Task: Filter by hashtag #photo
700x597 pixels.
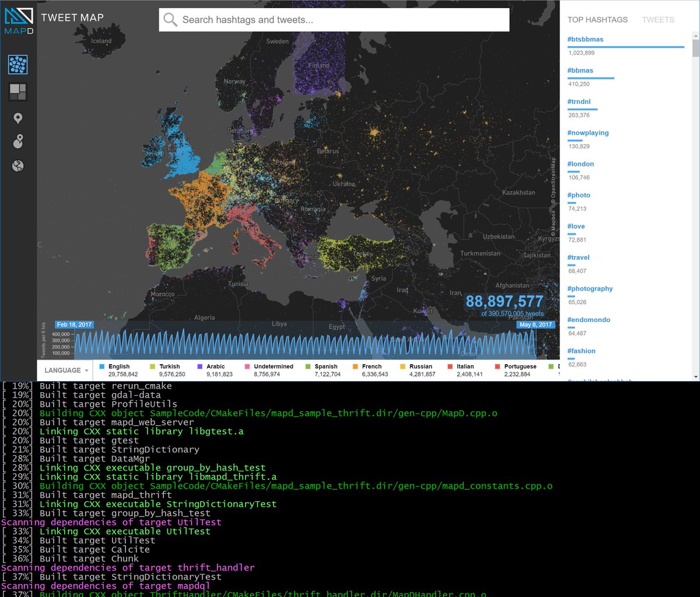Action: click(x=579, y=195)
